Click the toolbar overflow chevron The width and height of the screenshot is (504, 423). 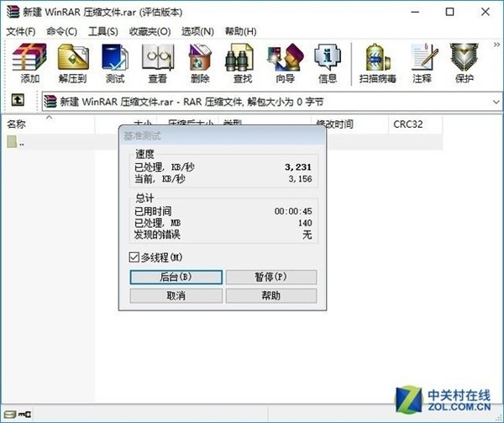click(x=496, y=45)
